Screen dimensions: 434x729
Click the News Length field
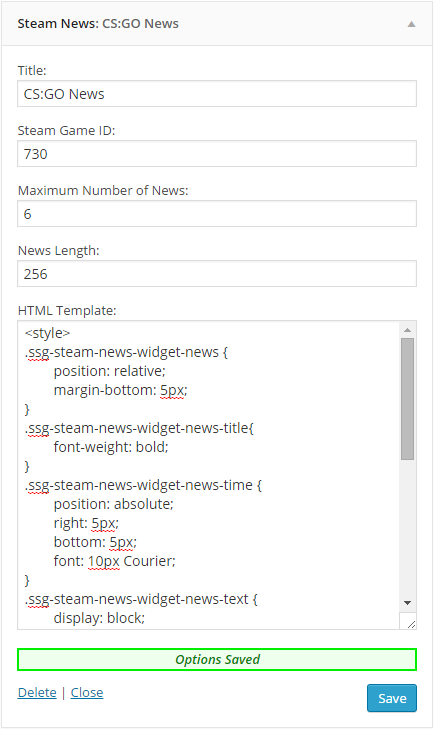[x=217, y=273]
